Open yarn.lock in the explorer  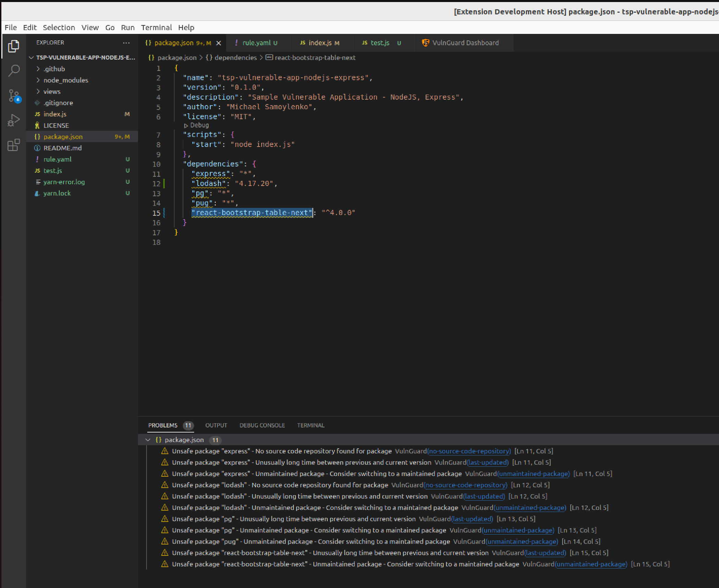click(57, 193)
